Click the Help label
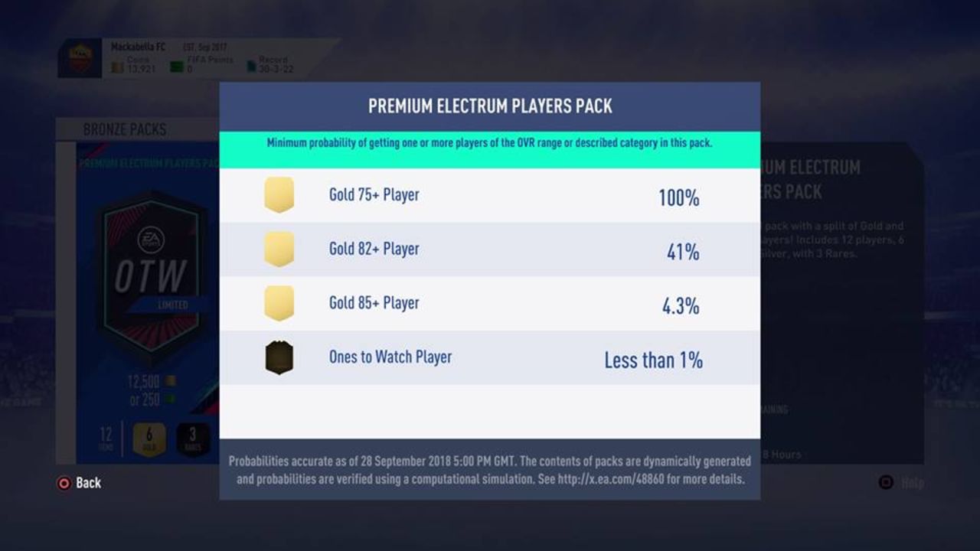980x551 pixels. tap(910, 483)
